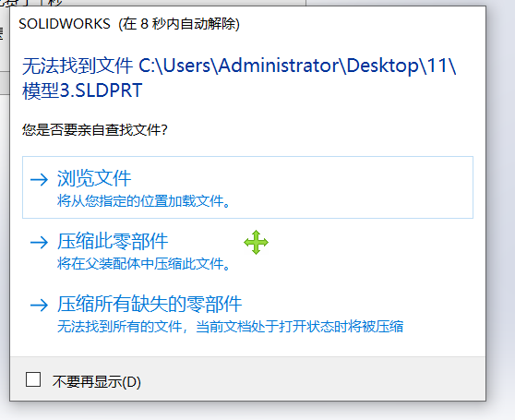Click the C:\Users\Administrator\Desktop\11 path heading

[x=297, y=66]
